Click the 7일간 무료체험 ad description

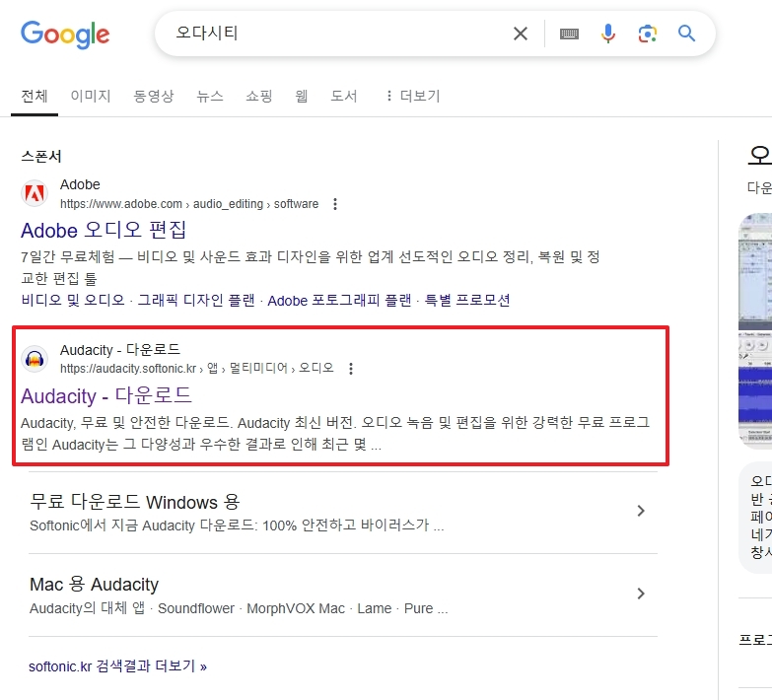tap(311, 267)
